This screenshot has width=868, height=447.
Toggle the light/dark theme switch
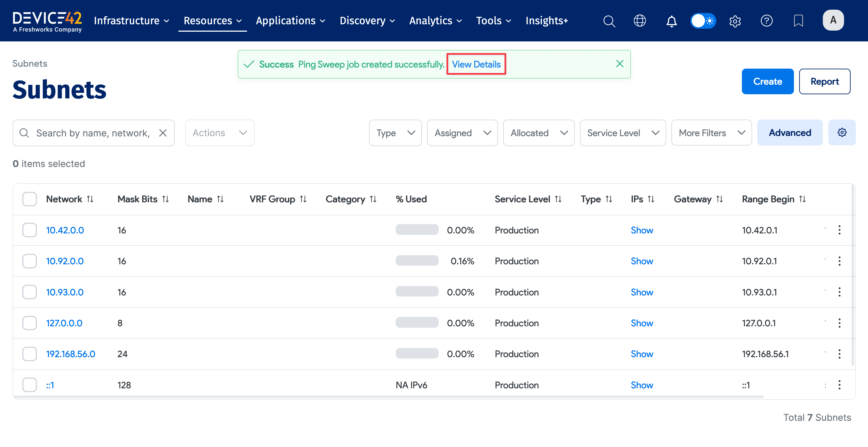pyautogui.click(x=703, y=21)
